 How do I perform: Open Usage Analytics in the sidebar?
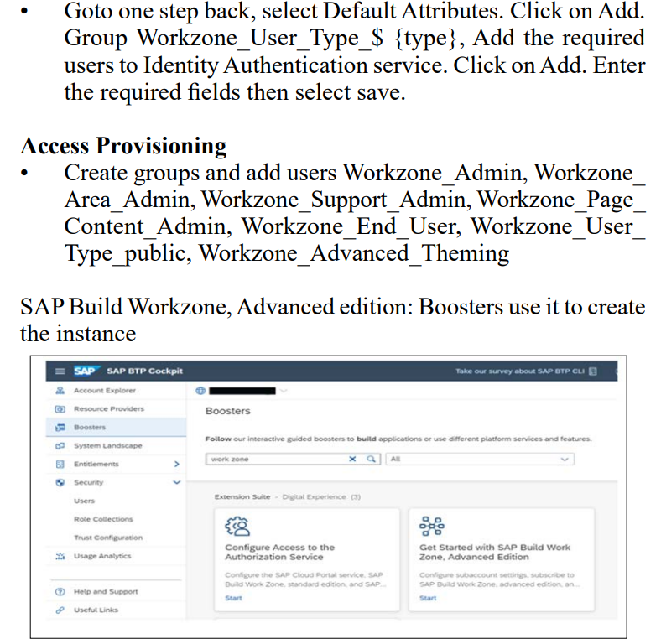coord(102,556)
